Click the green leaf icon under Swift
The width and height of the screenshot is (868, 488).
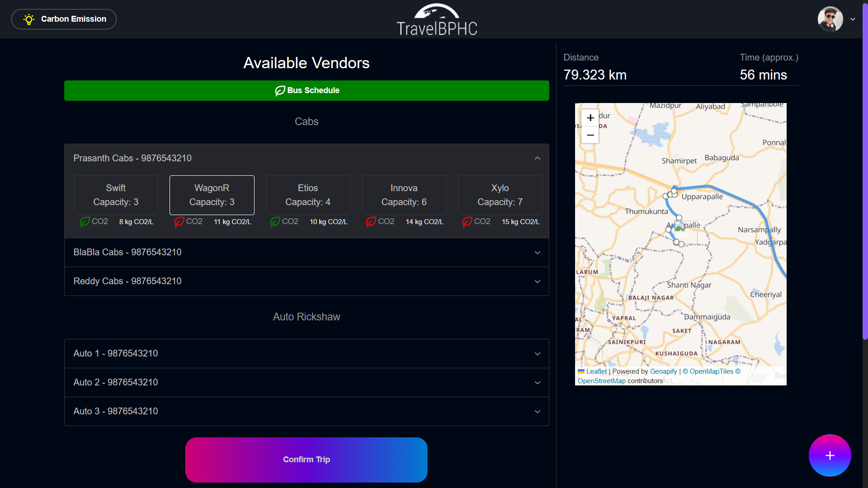click(85, 222)
